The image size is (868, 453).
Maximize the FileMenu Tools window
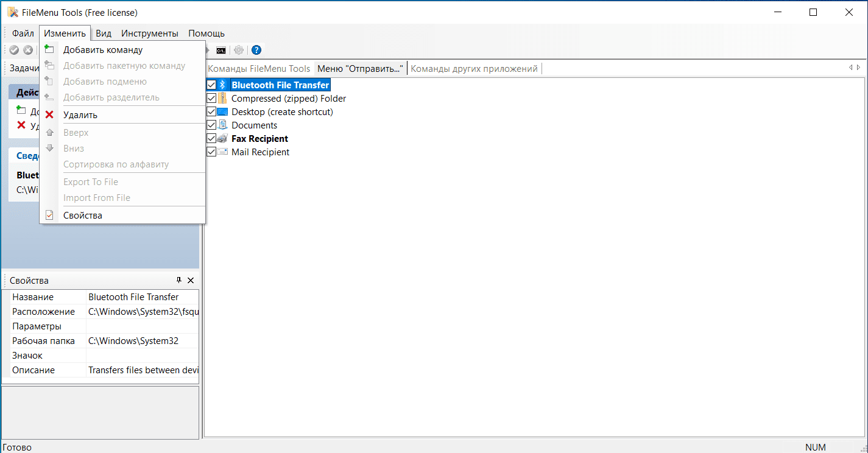click(x=813, y=12)
